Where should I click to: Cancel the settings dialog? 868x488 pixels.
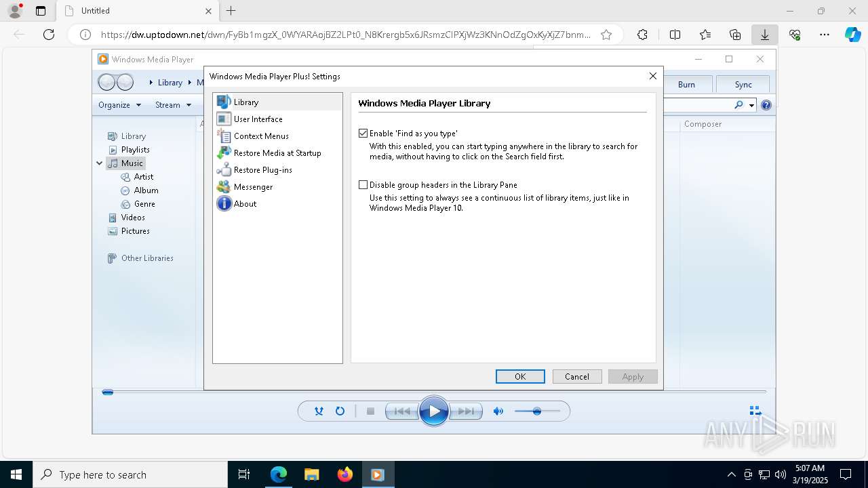[577, 377]
